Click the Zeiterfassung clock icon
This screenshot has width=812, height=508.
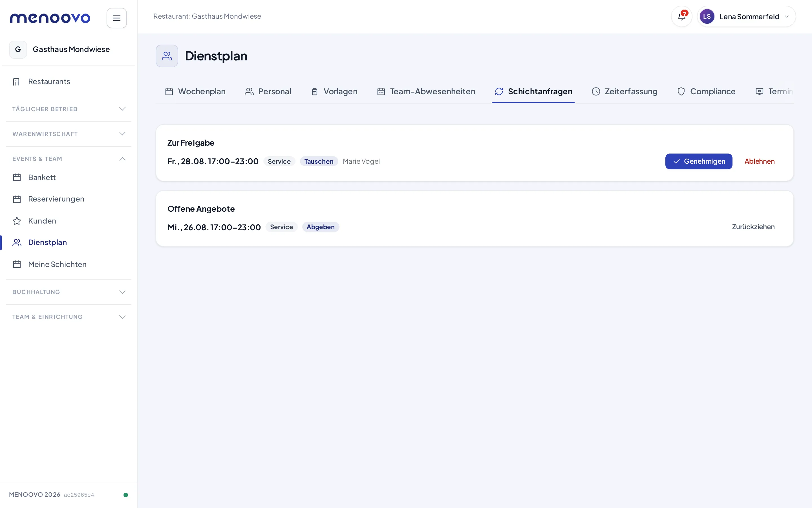(x=595, y=91)
